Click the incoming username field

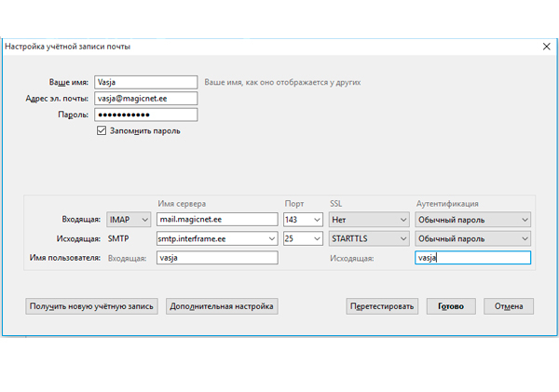tap(217, 258)
